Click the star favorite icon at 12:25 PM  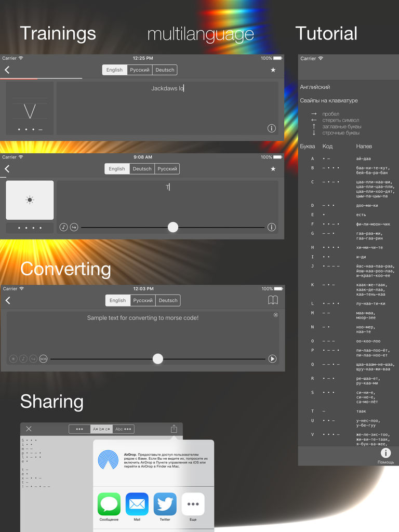(273, 70)
